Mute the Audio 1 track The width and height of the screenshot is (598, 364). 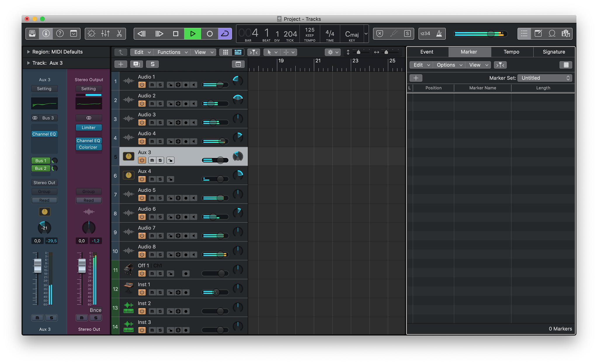152,85
